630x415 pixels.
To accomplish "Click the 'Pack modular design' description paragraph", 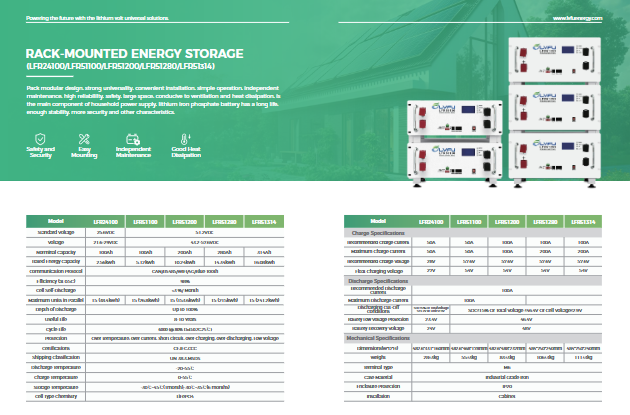I will coord(153,100).
